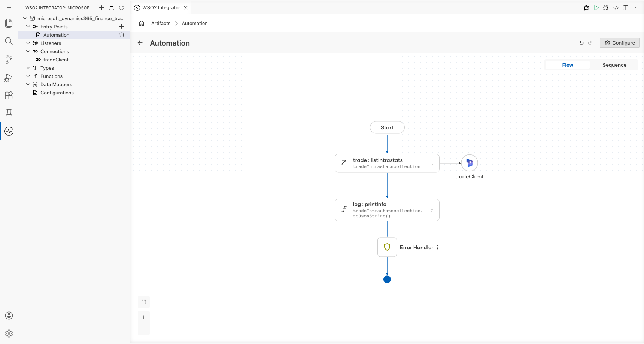644x344 pixels.
Task: Run the integration with play icon
Action: point(596,8)
